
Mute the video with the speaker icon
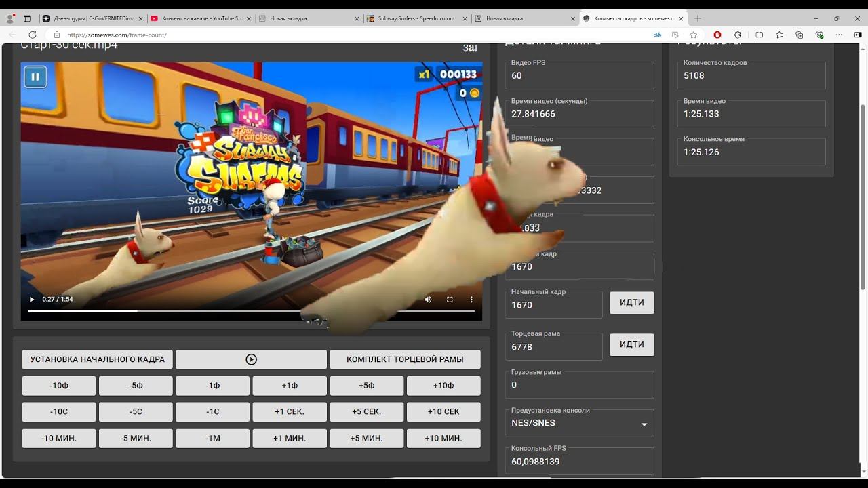tap(428, 299)
